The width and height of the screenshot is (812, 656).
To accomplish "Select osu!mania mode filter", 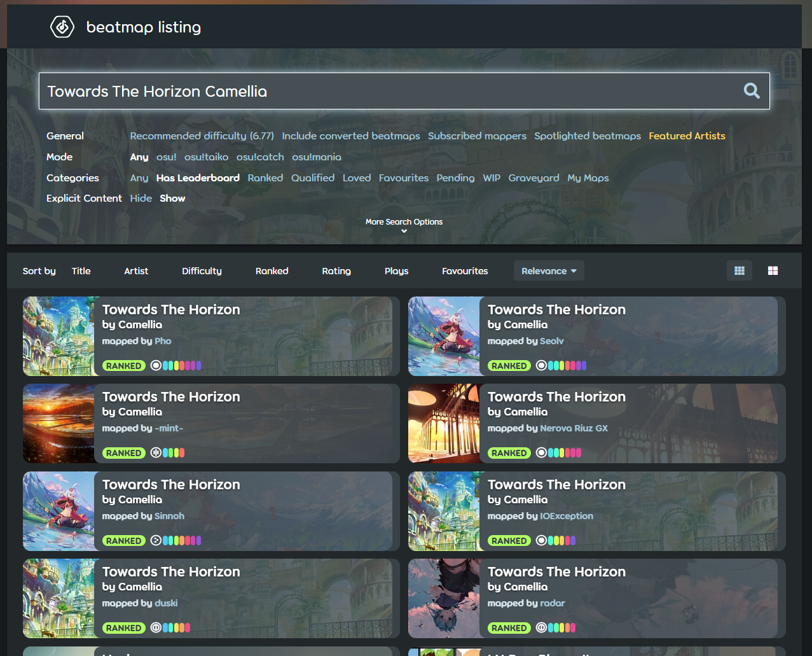I will [x=317, y=157].
